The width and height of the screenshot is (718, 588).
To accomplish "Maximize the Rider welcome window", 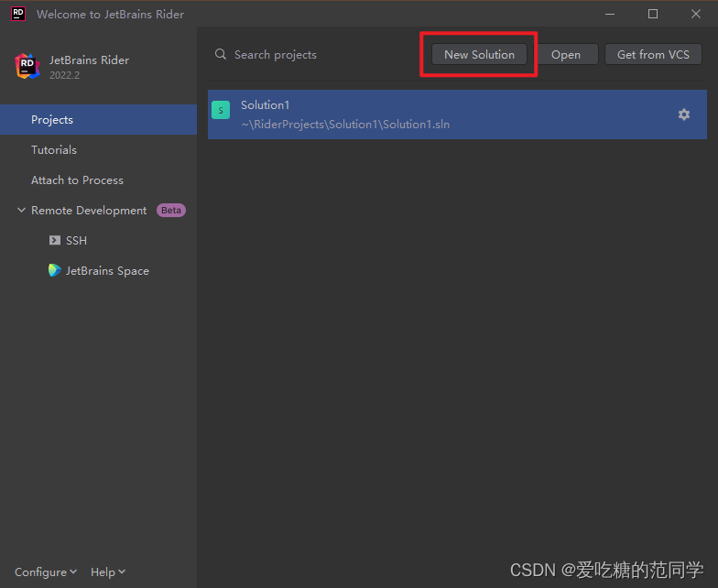I will coord(652,15).
